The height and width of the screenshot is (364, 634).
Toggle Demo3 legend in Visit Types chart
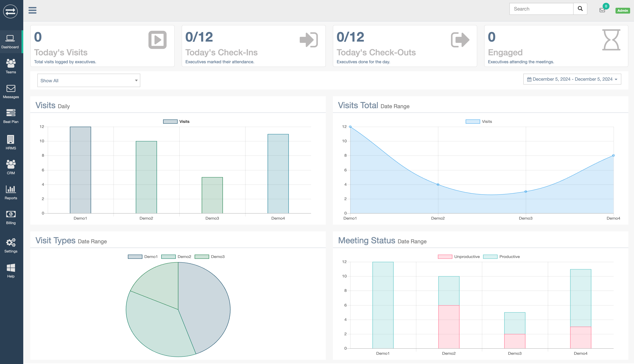point(210,257)
